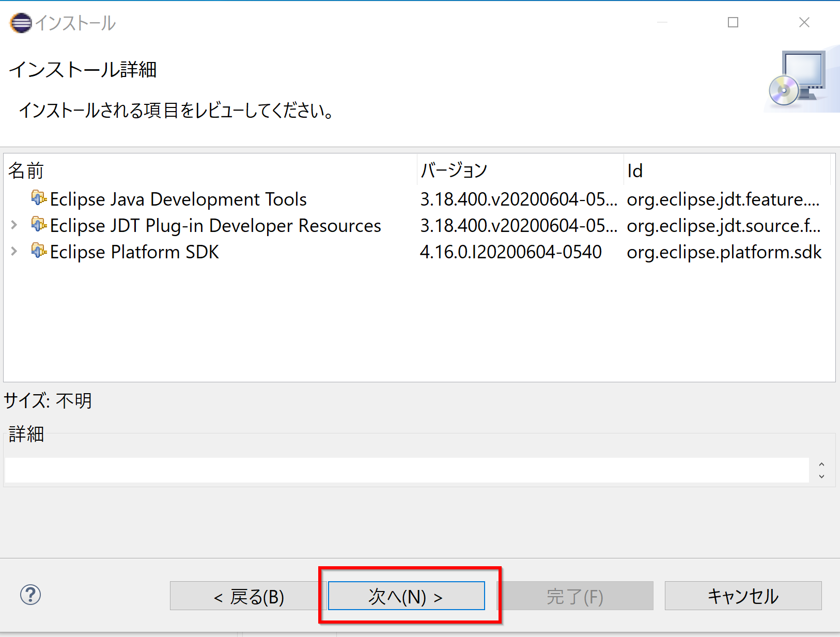This screenshot has height=637, width=840.
Task: Click inside the 詳細 text area
Action: click(x=406, y=470)
